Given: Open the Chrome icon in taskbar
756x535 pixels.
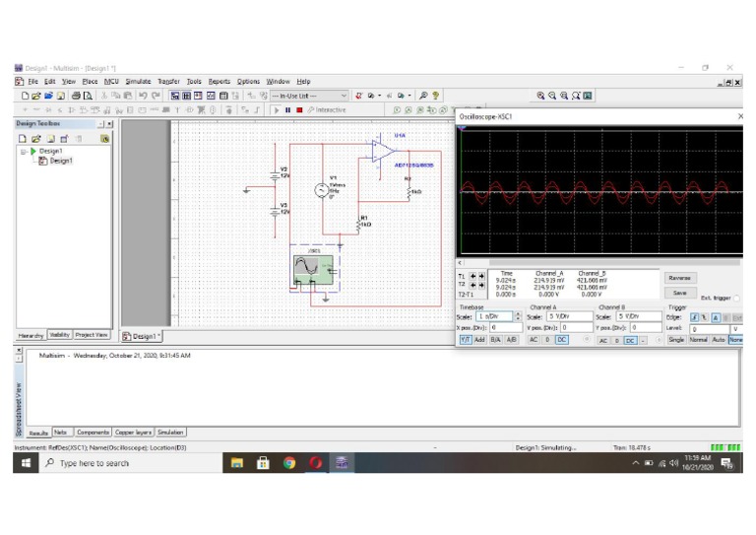Looking at the screenshot, I should tap(289, 462).
